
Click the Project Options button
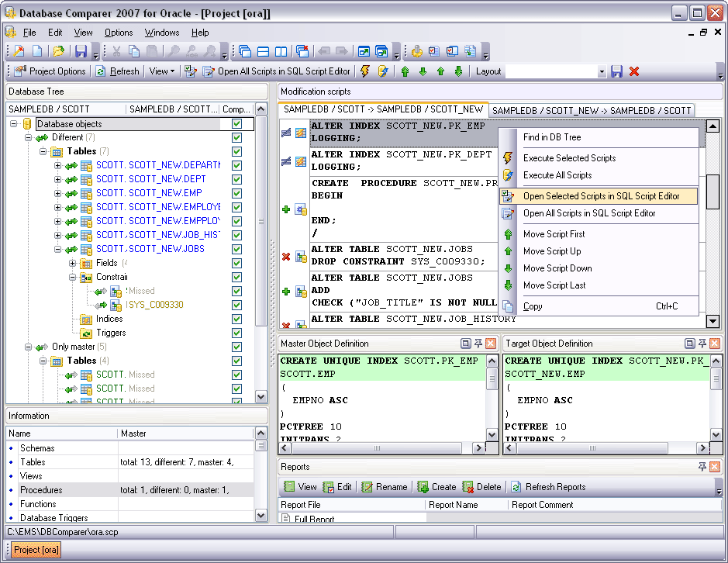click(50, 71)
